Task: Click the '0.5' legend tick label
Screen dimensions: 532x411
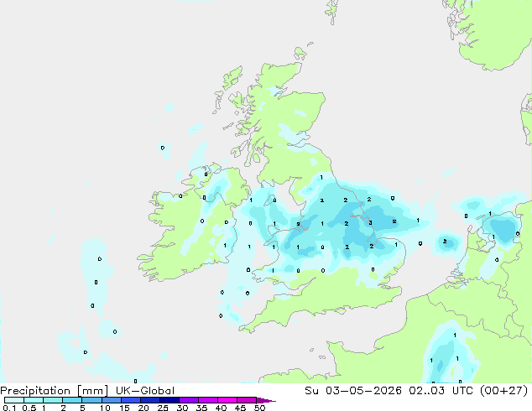Action: 29,408
